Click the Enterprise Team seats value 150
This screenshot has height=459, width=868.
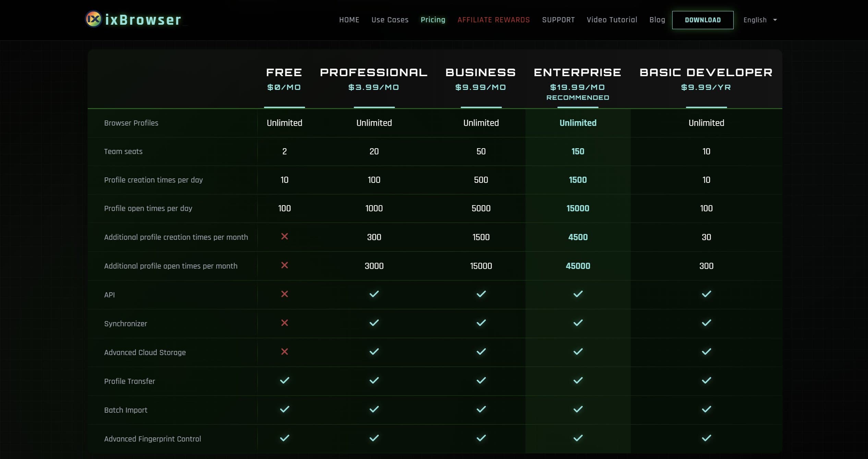[578, 151]
